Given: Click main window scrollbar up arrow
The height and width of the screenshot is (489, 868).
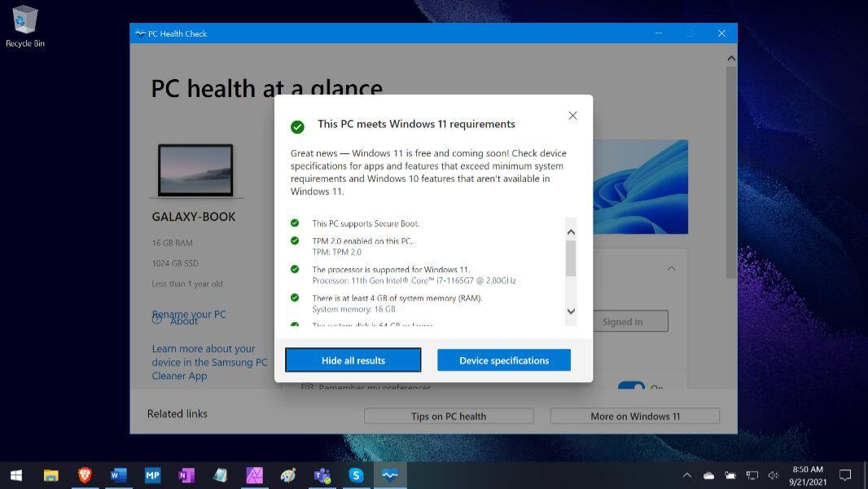Looking at the screenshot, I should pyautogui.click(x=731, y=58).
